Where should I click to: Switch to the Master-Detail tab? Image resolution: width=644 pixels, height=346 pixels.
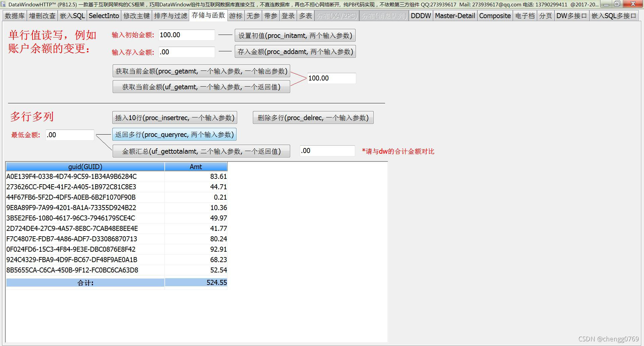tap(455, 16)
